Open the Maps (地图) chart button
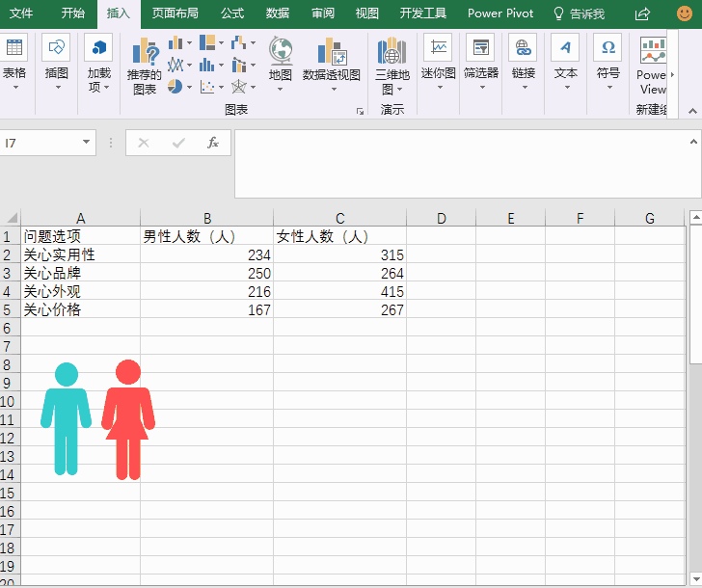The image size is (702, 588). [x=281, y=64]
